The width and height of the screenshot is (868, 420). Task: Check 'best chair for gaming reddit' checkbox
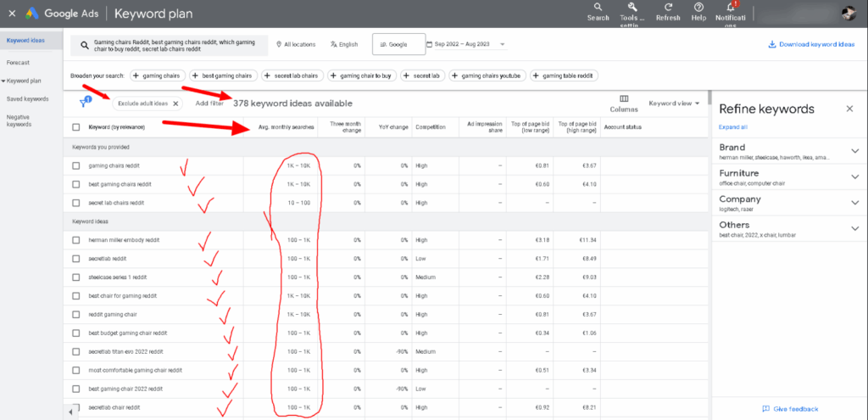(75, 296)
